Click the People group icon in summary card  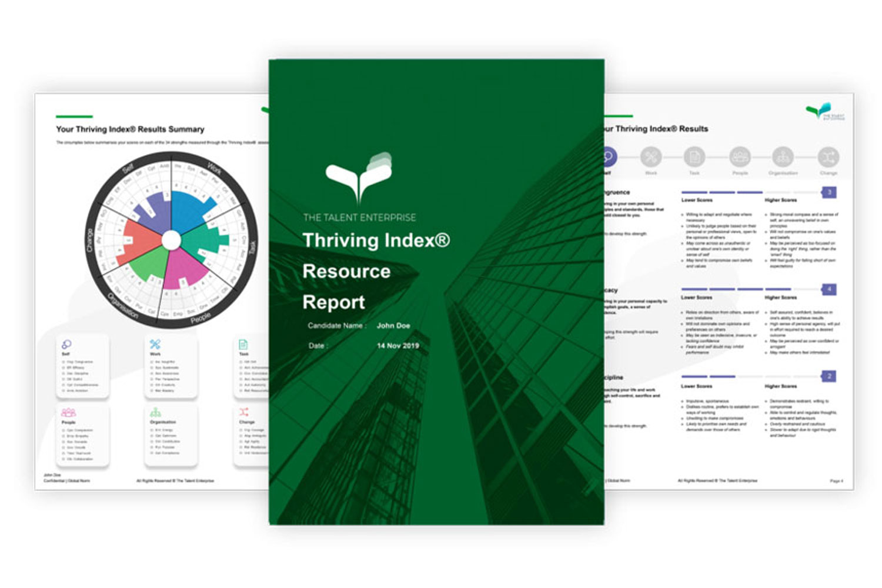click(69, 413)
